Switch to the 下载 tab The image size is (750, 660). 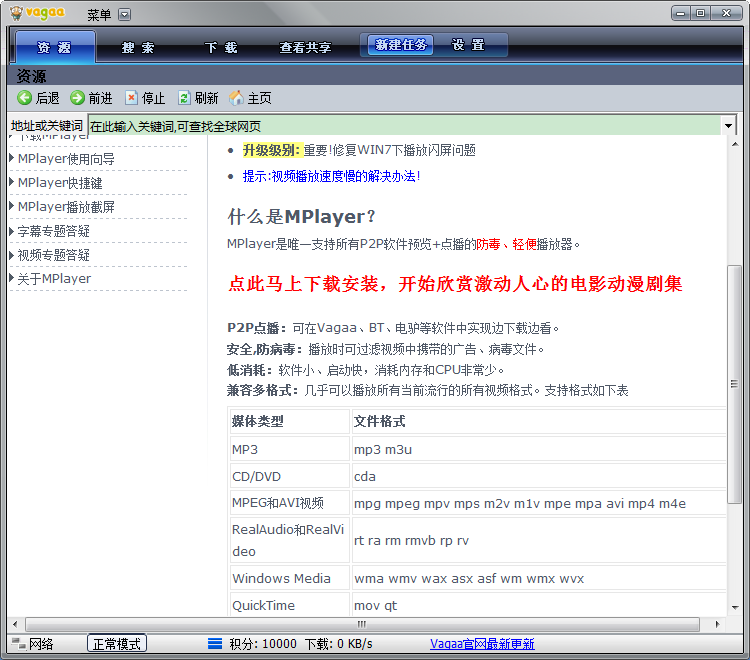tap(221, 47)
